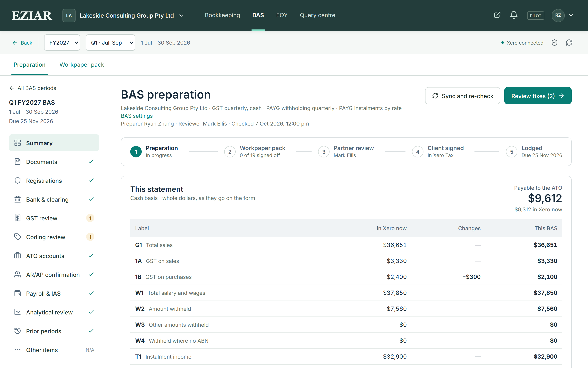This screenshot has width=588, height=368.
Task: Select step 4 Client signed in progress tracker
Action: click(x=438, y=152)
